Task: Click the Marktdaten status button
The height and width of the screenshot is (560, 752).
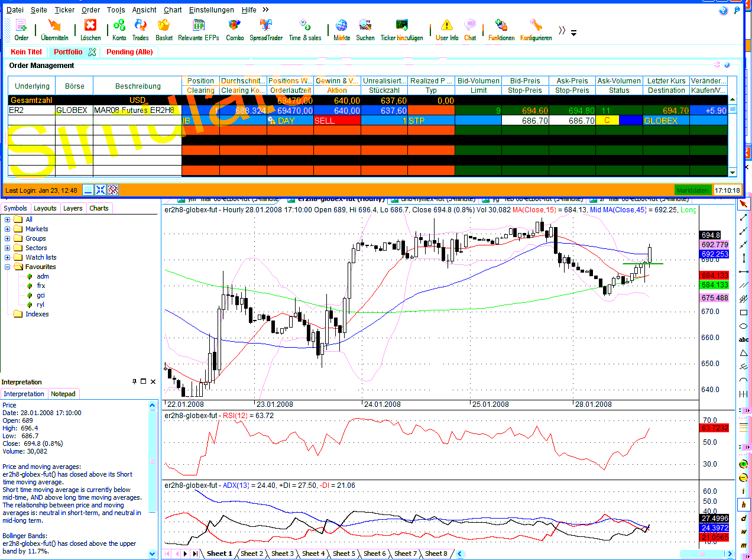Action: [x=692, y=190]
